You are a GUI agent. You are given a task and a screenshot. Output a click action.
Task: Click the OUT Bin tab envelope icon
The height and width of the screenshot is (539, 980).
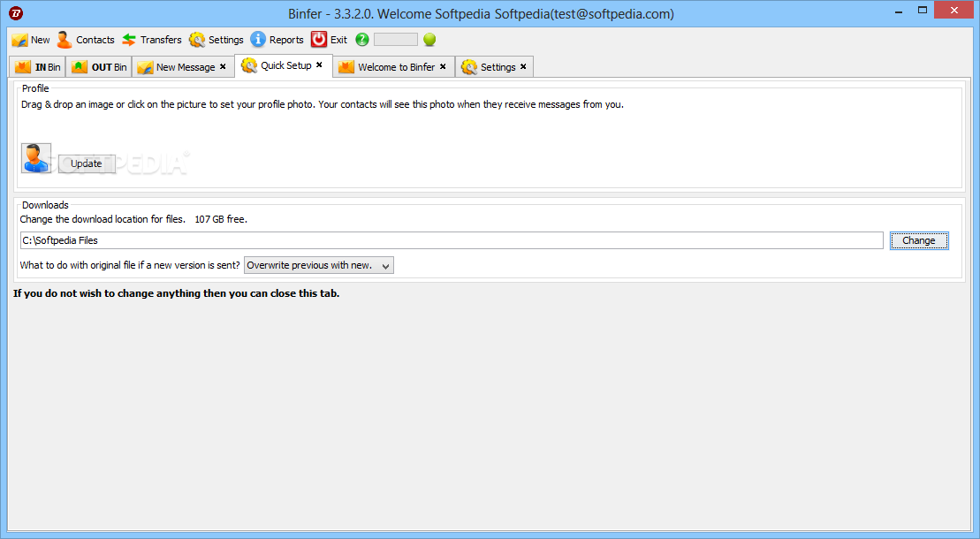point(80,67)
